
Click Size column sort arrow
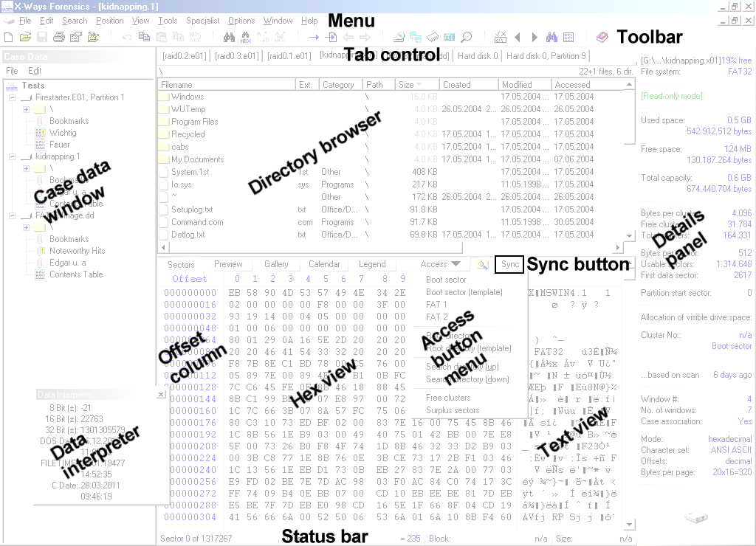pos(419,85)
